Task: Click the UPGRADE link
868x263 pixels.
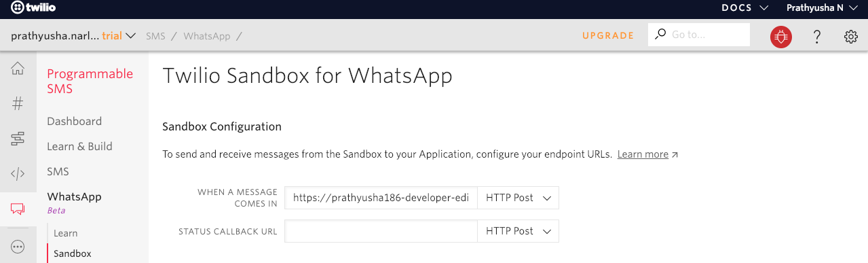Action: click(608, 35)
